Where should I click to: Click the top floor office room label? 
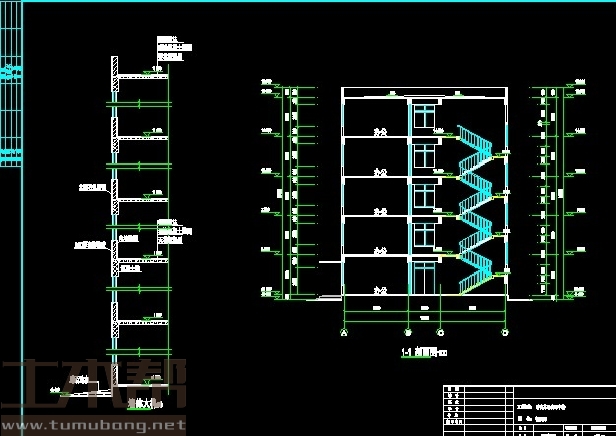point(379,130)
